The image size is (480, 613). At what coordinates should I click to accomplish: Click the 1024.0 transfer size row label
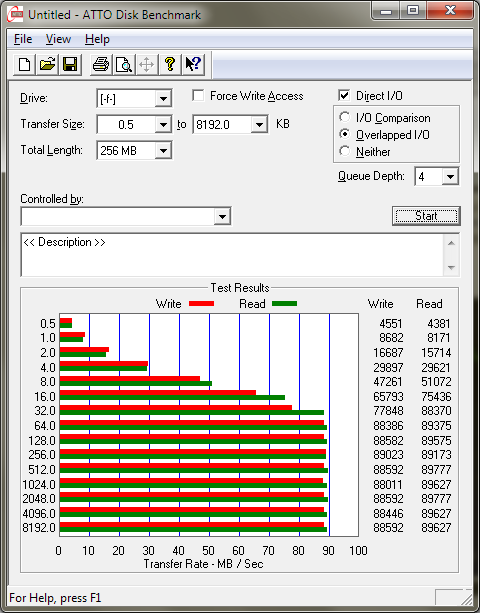(x=39, y=484)
